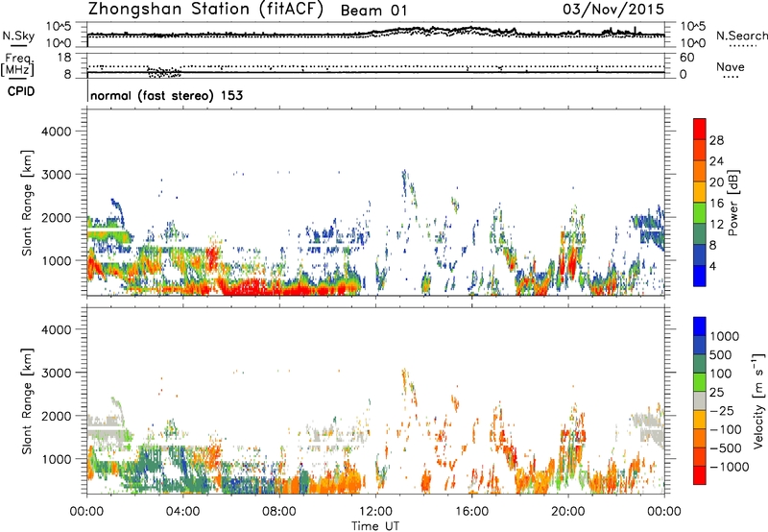Click the '28' Power colorbar tick
768x532 pixels.
[x=716, y=140]
